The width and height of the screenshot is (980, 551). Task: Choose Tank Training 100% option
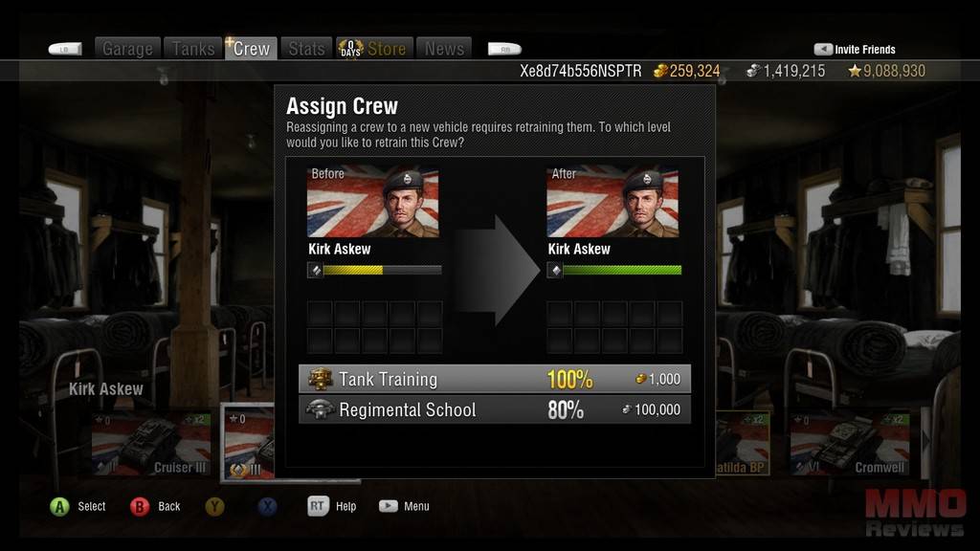coord(495,379)
